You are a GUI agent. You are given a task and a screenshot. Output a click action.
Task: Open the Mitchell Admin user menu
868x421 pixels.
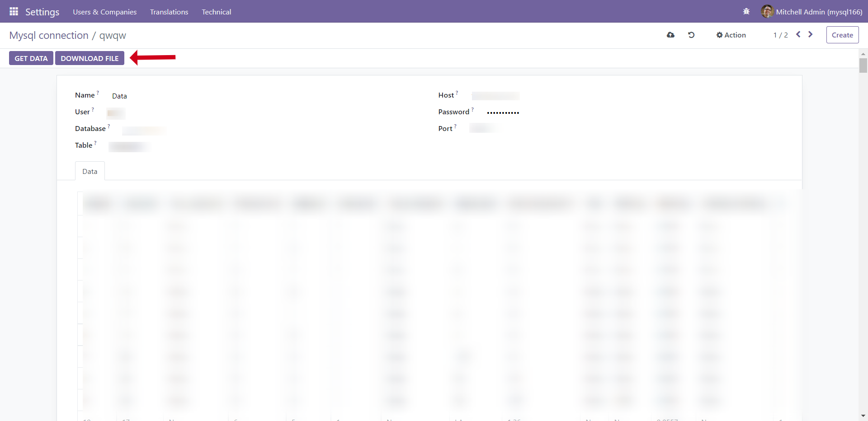point(812,12)
